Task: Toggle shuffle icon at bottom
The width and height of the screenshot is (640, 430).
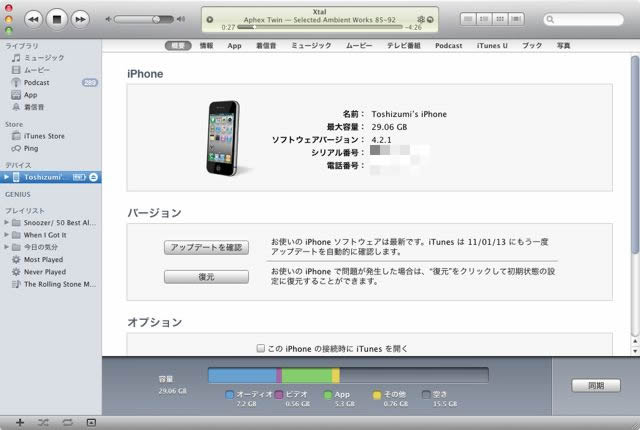Action: [x=43, y=423]
